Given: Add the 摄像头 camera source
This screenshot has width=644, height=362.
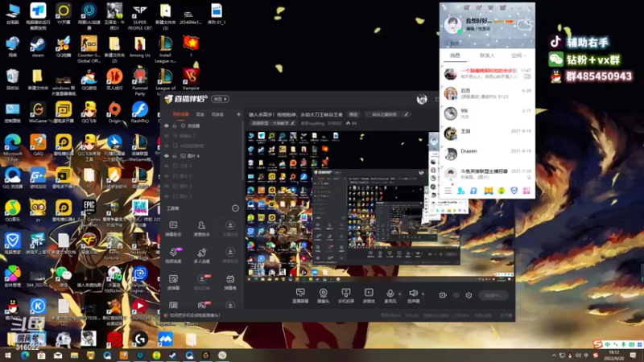Looking at the screenshot, I should (x=324, y=295).
